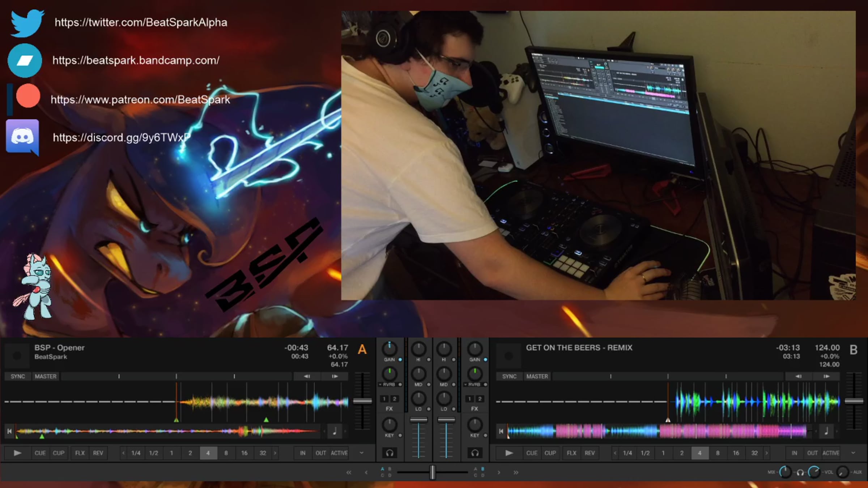Show smaller loop sizes on deck B
The height and width of the screenshot is (488, 868).
pos(615,453)
